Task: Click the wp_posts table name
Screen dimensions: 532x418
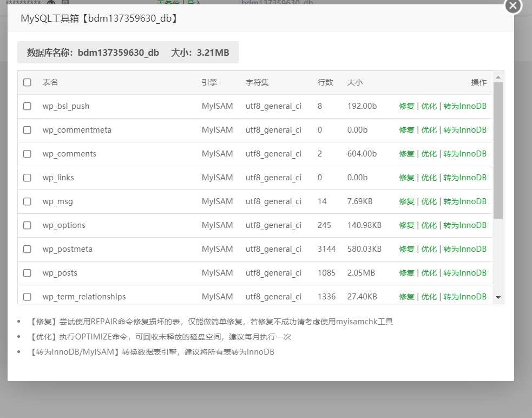Action: [x=60, y=273]
